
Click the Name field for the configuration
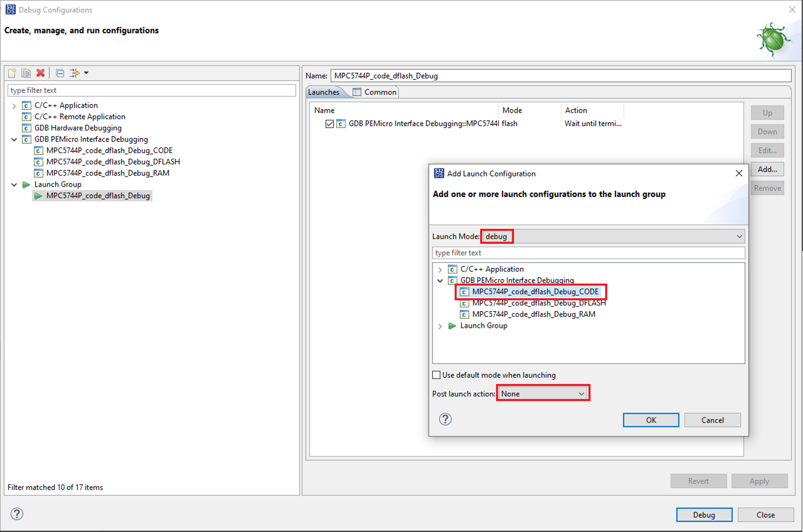coord(560,76)
